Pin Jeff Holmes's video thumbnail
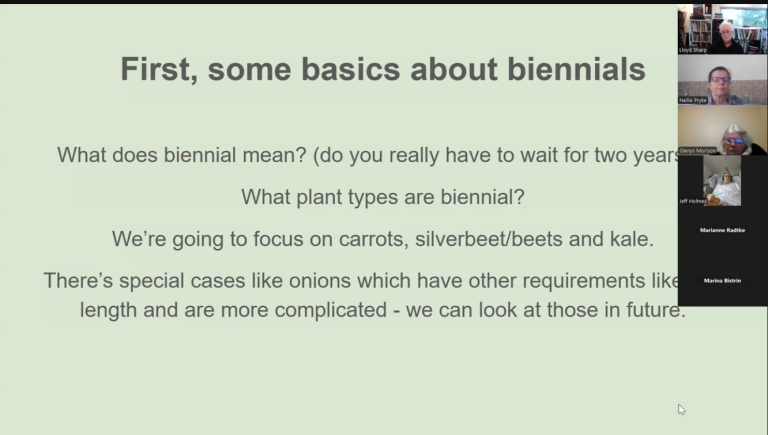The width and height of the screenshot is (768, 435). coord(722,178)
